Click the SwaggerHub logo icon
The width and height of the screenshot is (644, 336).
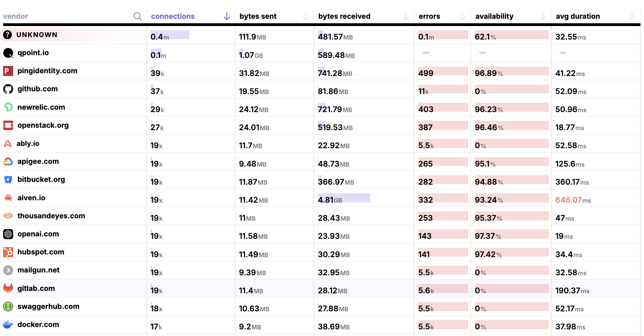click(x=8, y=307)
